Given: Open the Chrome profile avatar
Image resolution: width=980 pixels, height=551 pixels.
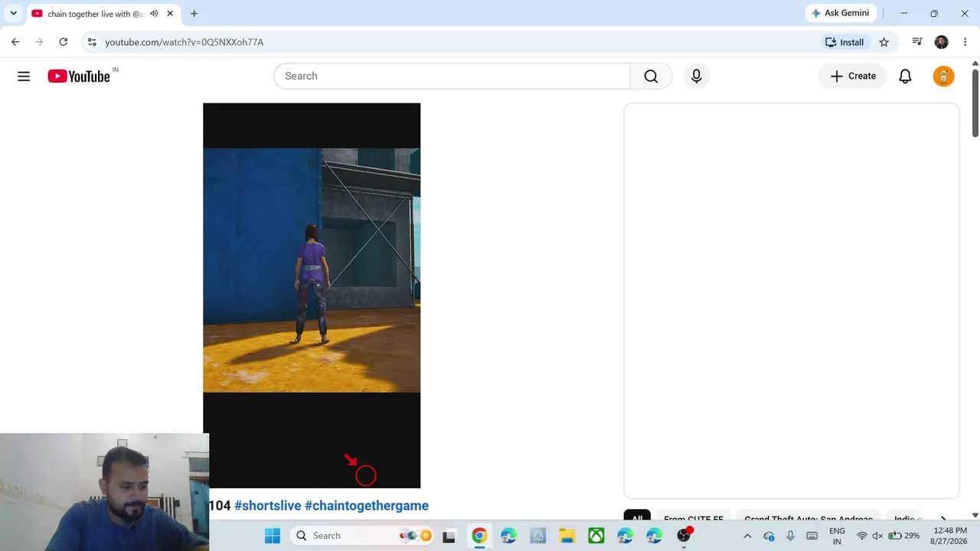Looking at the screenshot, I should tap(941, 42).
